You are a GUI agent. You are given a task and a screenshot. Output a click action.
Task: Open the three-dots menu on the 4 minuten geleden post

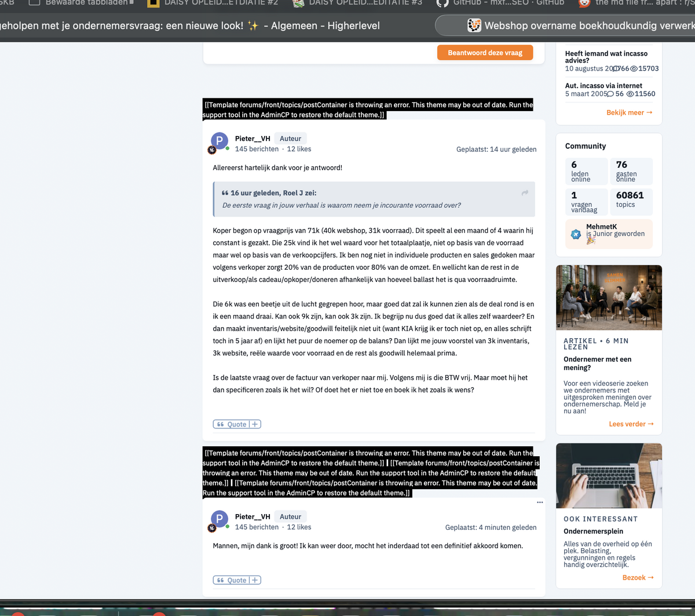coord(540,502)
